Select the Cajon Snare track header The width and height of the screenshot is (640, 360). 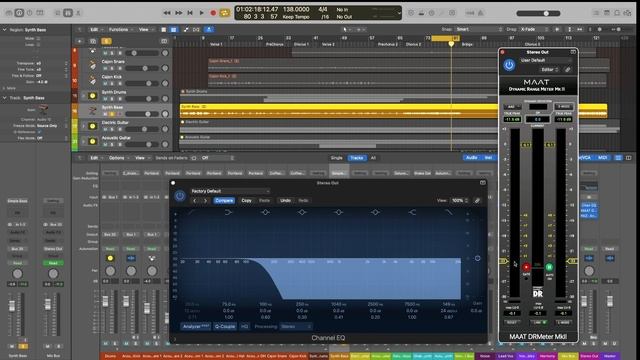tap(121, 65)
